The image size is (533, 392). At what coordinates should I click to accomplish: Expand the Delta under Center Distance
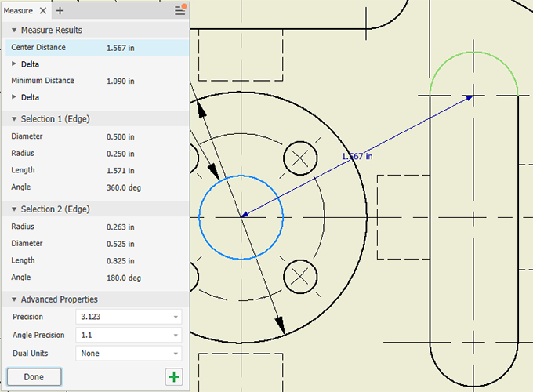coord(14,64)
